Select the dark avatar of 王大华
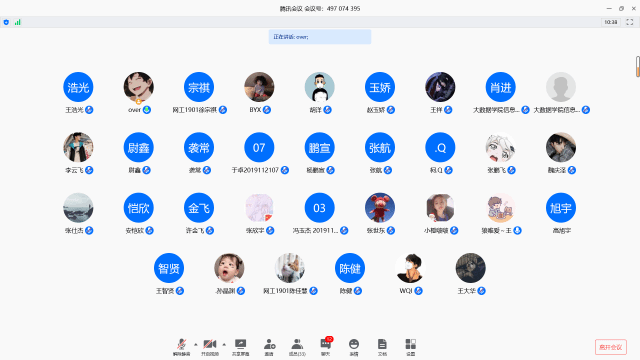 (471, 268)
